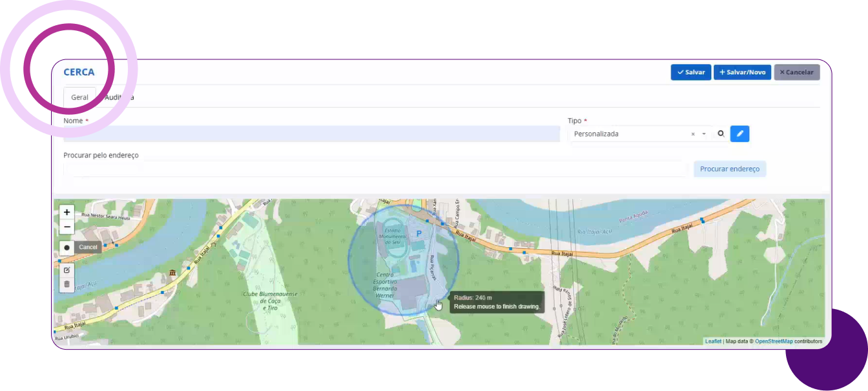Viewport: 868px width, 391px height.
Task: Focus the Procurar pelo endereço field
Action: click(375, 169)
